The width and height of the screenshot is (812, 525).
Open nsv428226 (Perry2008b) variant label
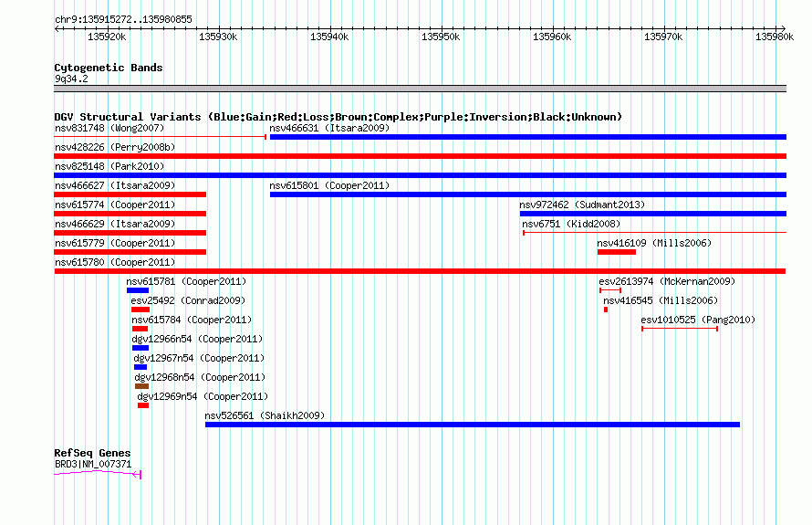click(x=115, y=147)
